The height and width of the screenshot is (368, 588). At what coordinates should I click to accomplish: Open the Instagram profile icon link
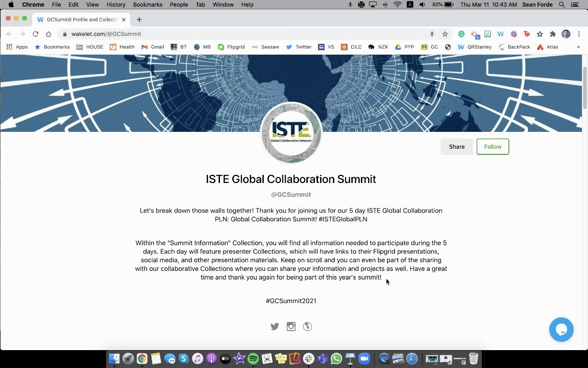pyautogui.click(x=291, y=327)
